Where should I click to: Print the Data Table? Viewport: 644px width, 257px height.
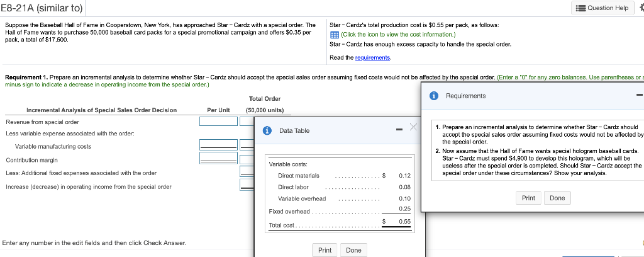(325, 250)
